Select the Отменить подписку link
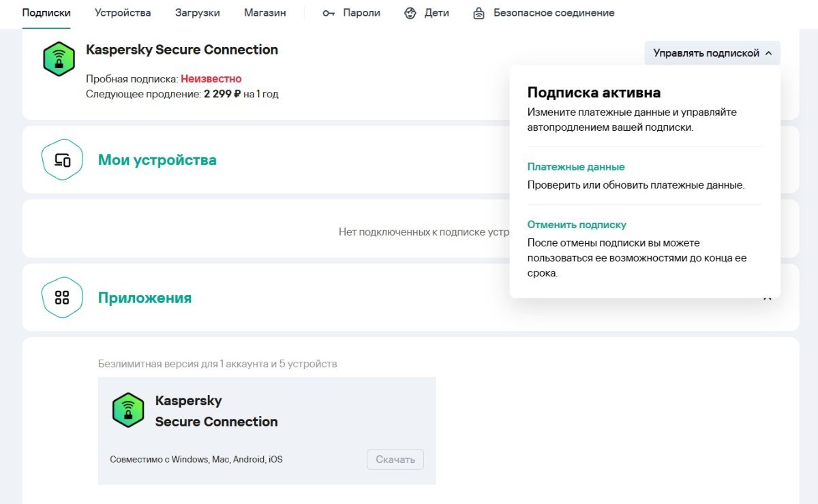Viewport: 818px width, 504px height. pyautogui.click(x=577, y=225)
